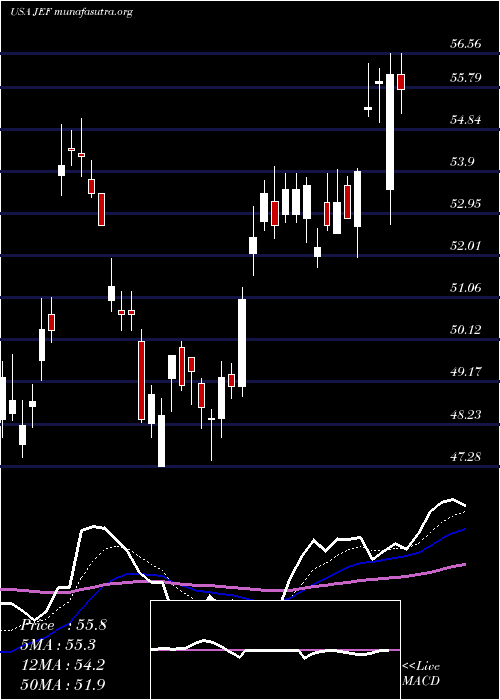Select the 50.12 price axis label

(465, 330)
